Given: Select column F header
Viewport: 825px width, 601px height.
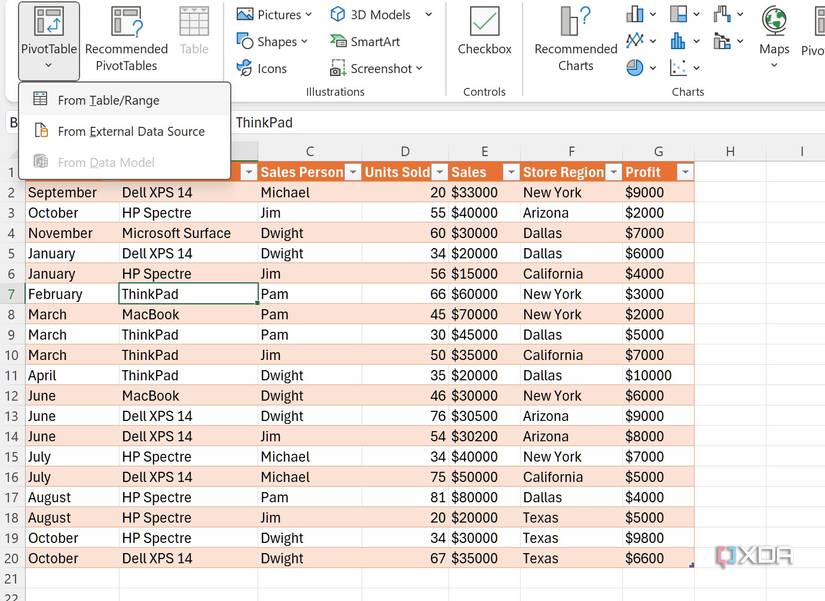Looking at the screenshot, I should 571,151.
